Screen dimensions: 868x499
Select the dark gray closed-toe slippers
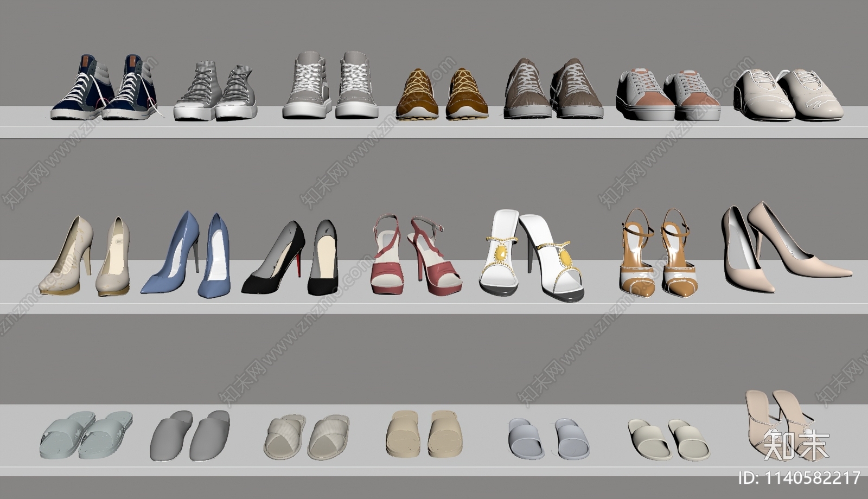click(190, 436)
